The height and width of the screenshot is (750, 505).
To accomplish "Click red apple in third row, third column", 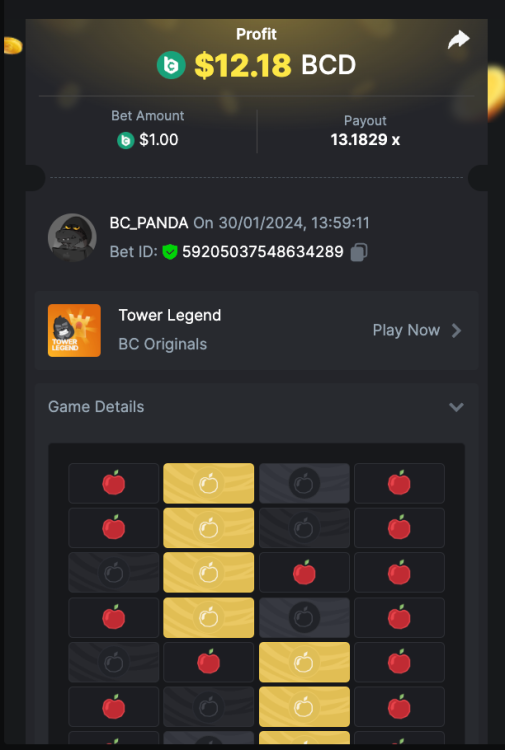I will [304, 573].
